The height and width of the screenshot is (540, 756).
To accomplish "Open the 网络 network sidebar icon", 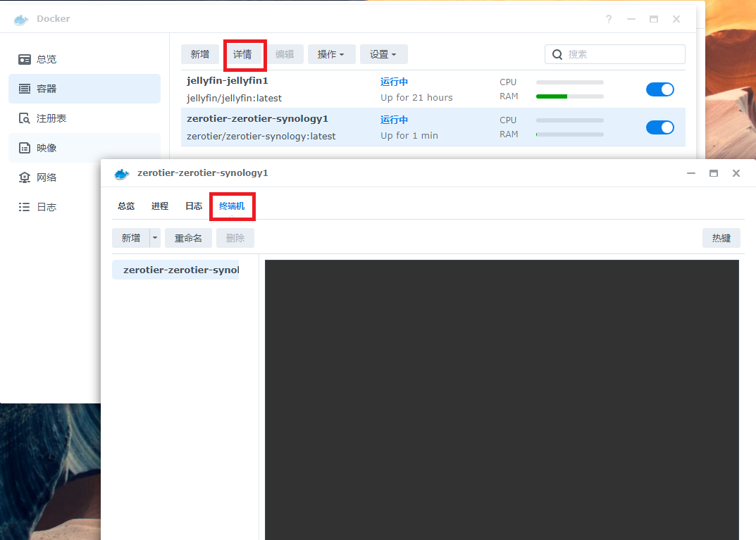I will tap(25, 177).
